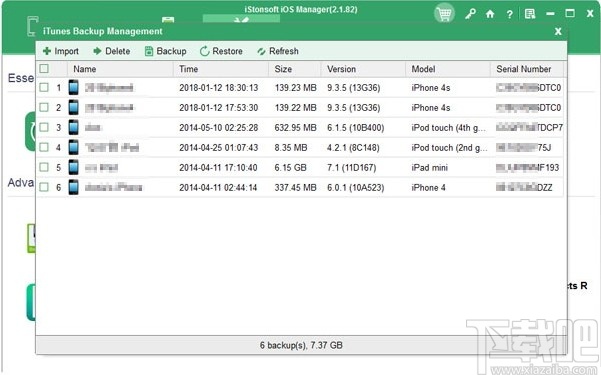
Task: Click size 8.35 MB
Action: [291, 148]
